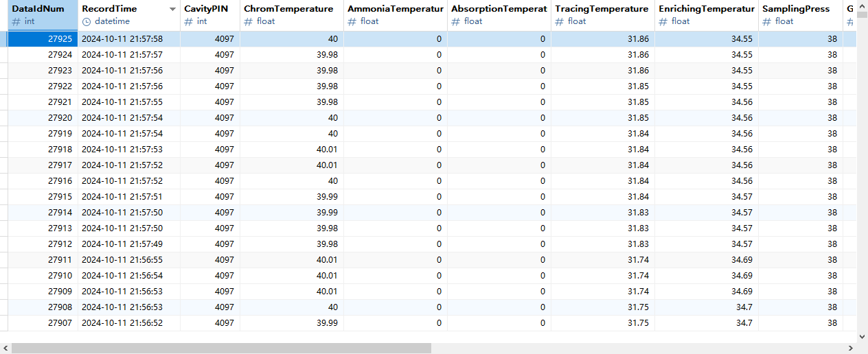This screenshot has height=354, width=868.
Task: Click the hash float icon under TracingTemperature
Action: (560, 21)
